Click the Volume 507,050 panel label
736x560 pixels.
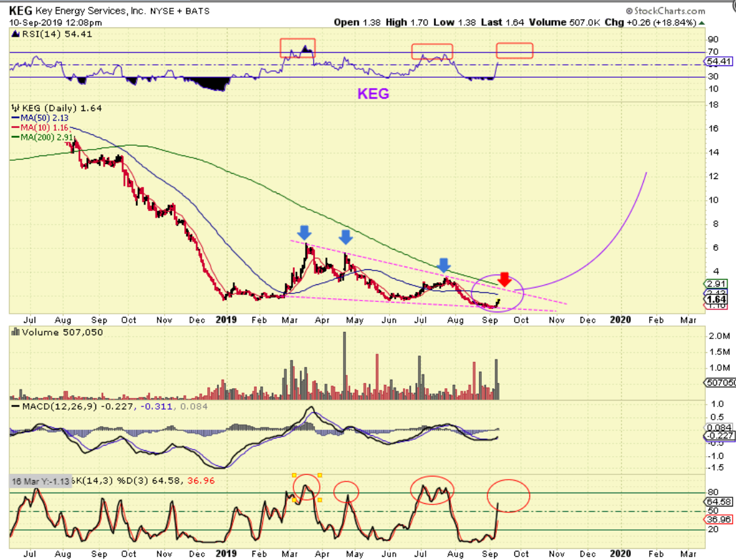[62, 333]
